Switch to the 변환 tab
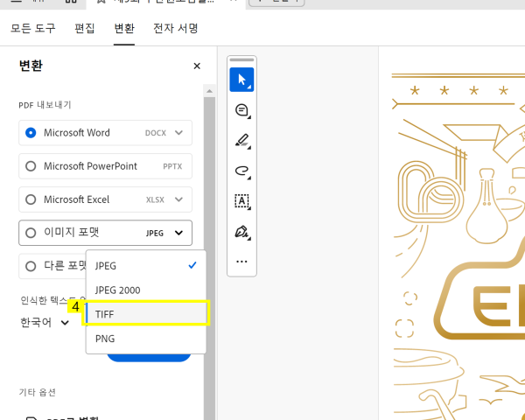Image resolution: width=525 pixels, height=420 pixels. pos(124,28)
